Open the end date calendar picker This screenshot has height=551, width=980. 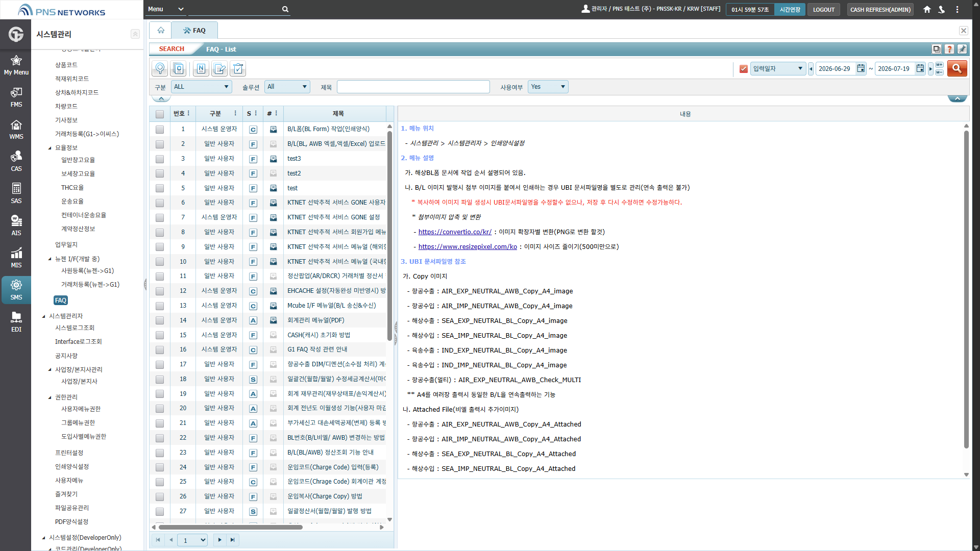pyautogui.click(x=920, y=68)
